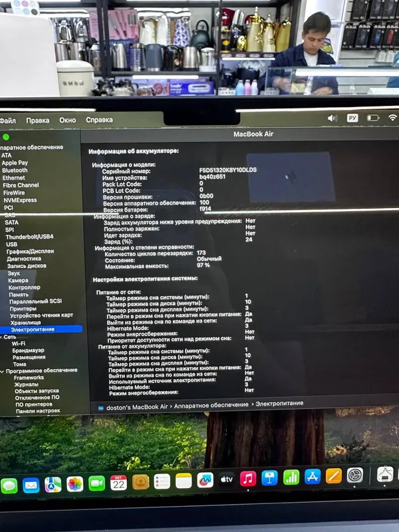
Task: Select Звук in the hardware list
Action: click(x=14, y=273)
